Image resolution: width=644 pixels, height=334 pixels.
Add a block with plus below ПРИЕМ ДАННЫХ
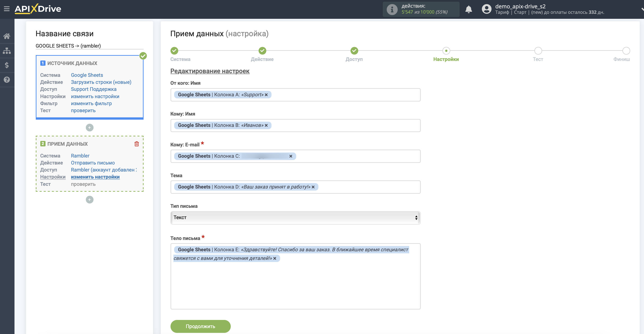tap(89, 200)
